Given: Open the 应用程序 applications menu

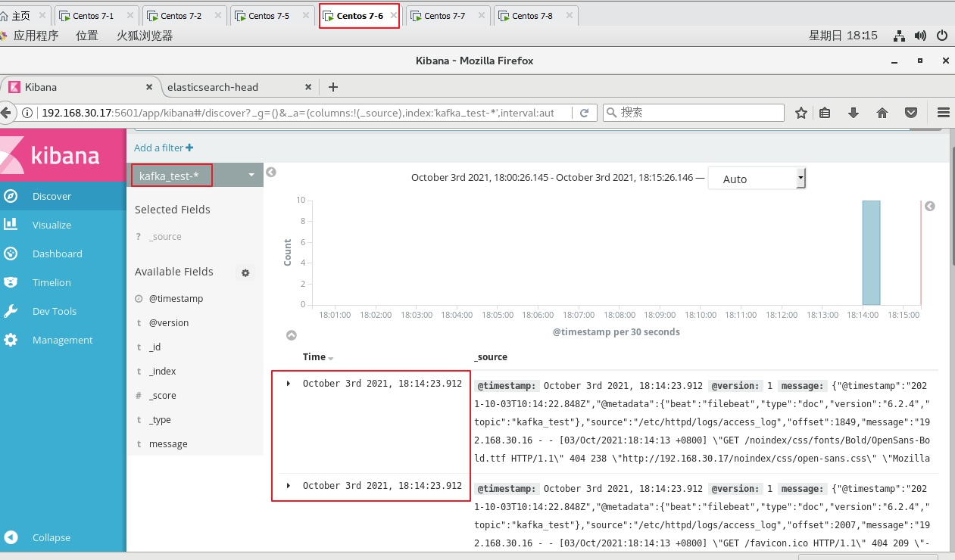Looking at the screenshot, I should point(36,36).
